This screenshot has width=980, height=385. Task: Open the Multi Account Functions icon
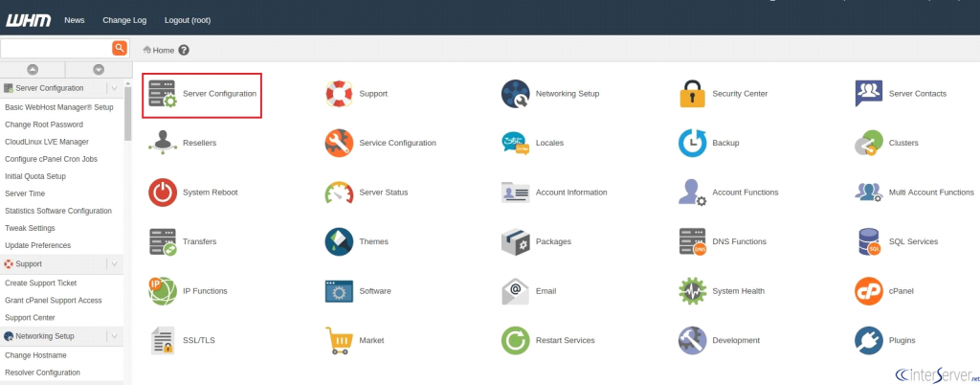coord(869,192)
